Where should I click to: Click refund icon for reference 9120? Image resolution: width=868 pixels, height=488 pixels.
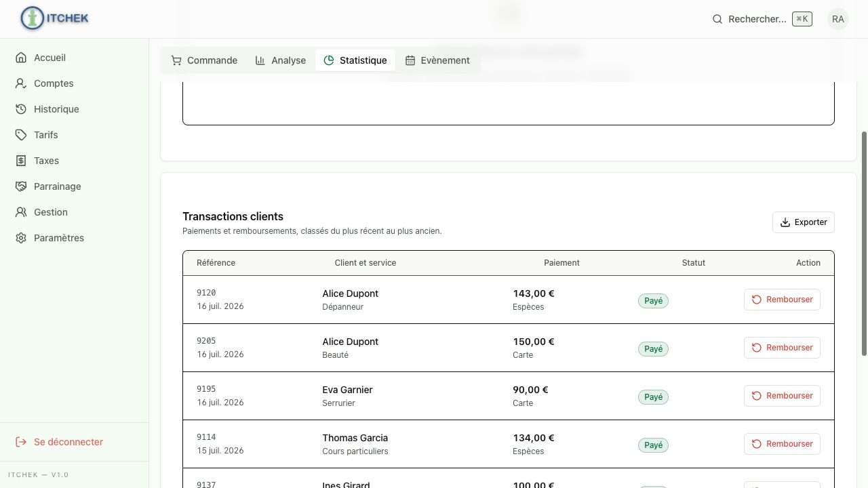point(757,300)
